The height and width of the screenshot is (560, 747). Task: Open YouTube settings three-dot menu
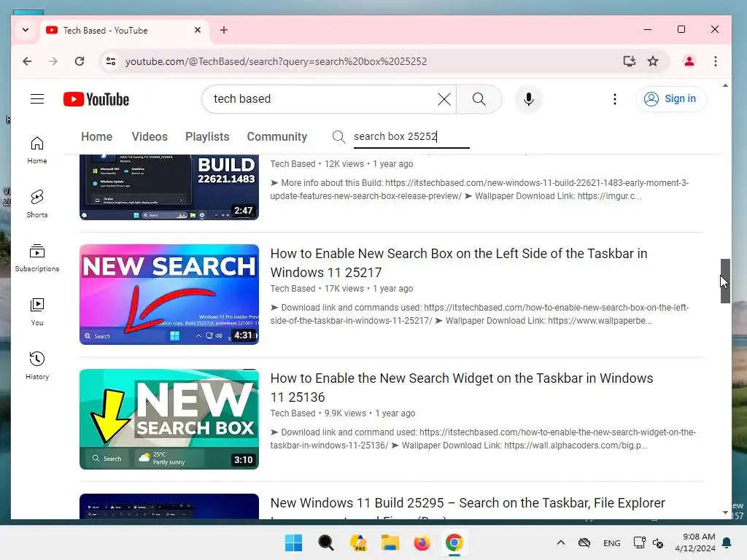pyautogui.click(x=615, y=99)
